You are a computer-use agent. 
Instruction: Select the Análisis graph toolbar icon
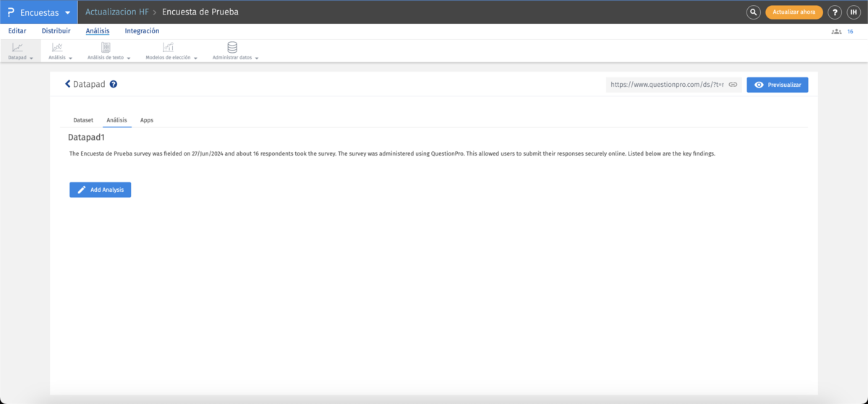point(57,47)
